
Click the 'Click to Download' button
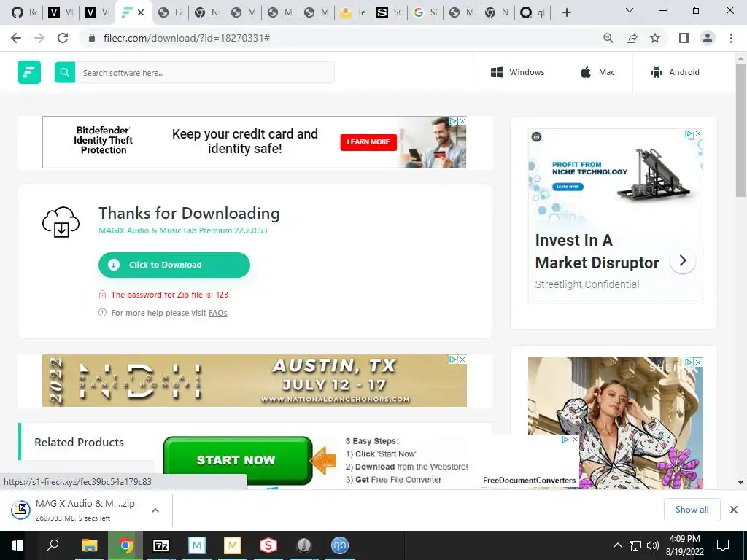coord(174,265)
